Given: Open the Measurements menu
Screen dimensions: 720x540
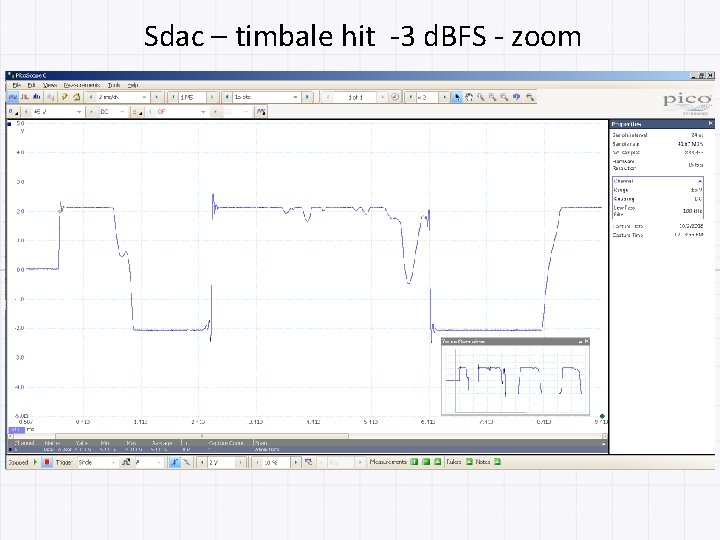Looking at the screenshot, I should point(81,85).
